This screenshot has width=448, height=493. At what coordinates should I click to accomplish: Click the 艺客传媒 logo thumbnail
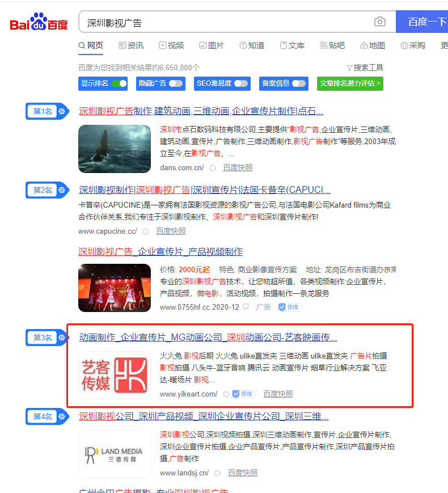(x=115, y=375)
